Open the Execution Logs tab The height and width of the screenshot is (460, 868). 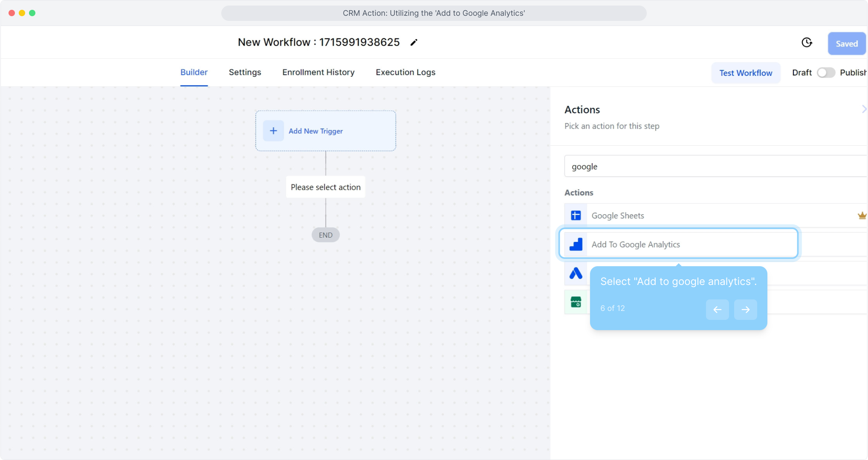[405, 72]
